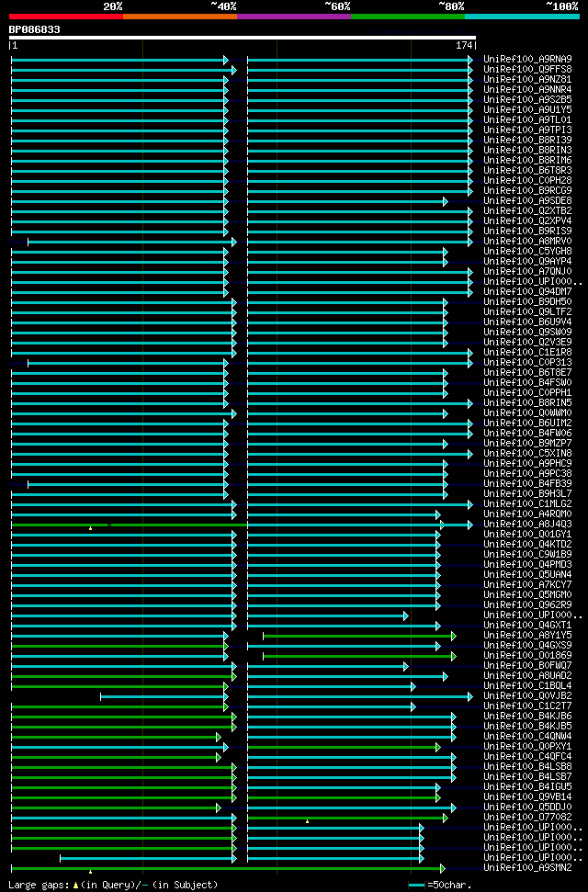Select UniRef100_Q0WWM0 label
Image resolution: width=588 pixels, height=892 pixels.
click(527, 413)
